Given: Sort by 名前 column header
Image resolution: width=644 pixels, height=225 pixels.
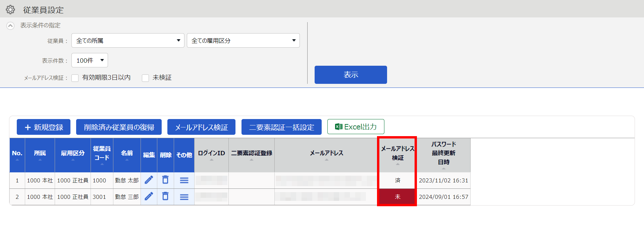Looking at the screenshot, I should pyautogui.click(x=127, y=155).
